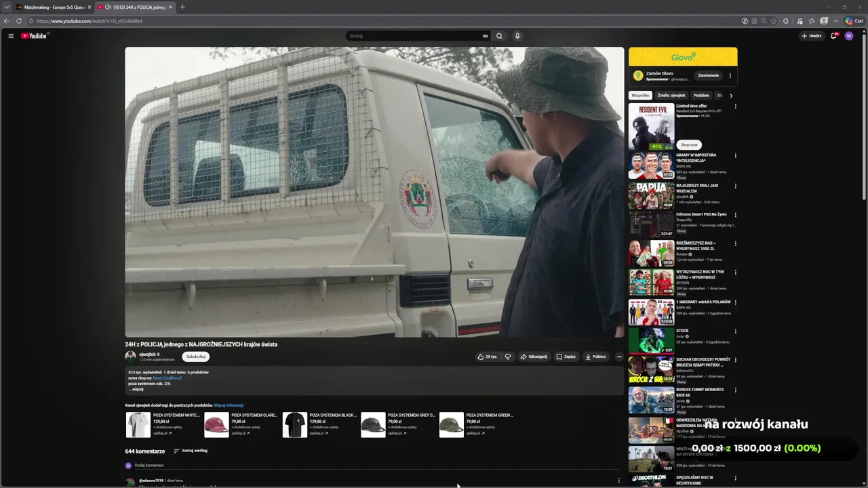This screenshot has height=488, width=868.
Task: Open the account avatar menu
Action: (x=849, y=36)
